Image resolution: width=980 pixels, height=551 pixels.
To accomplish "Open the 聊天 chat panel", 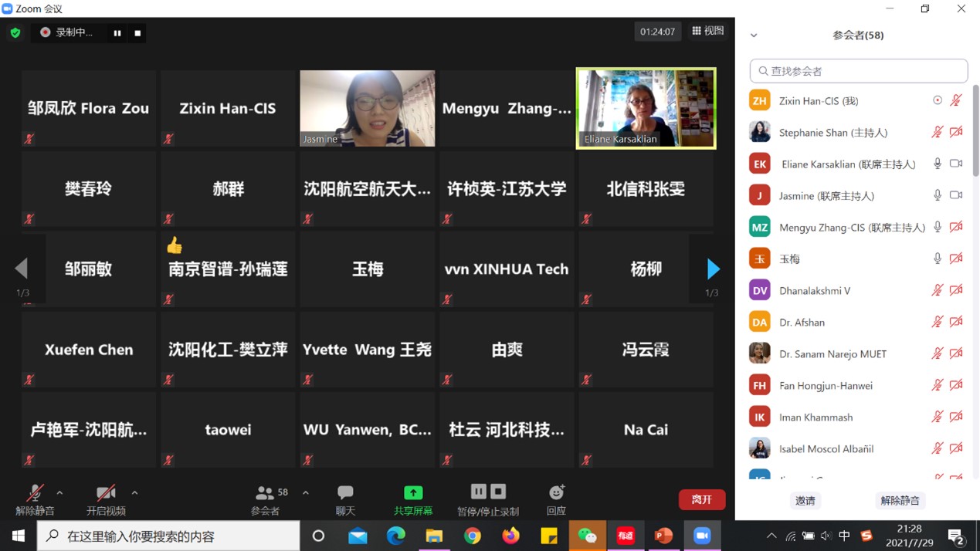I will coord(345,499).
